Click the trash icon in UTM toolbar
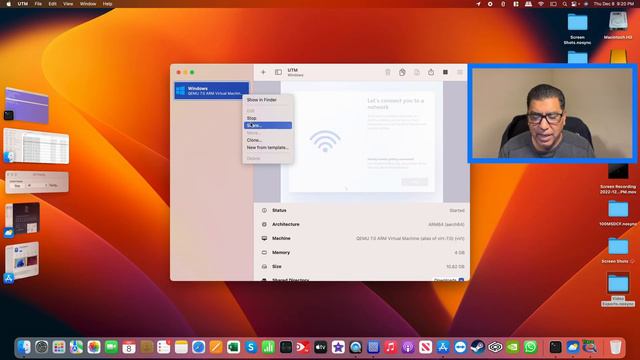Viewport: 640px width, 360px height. (388, 72)
